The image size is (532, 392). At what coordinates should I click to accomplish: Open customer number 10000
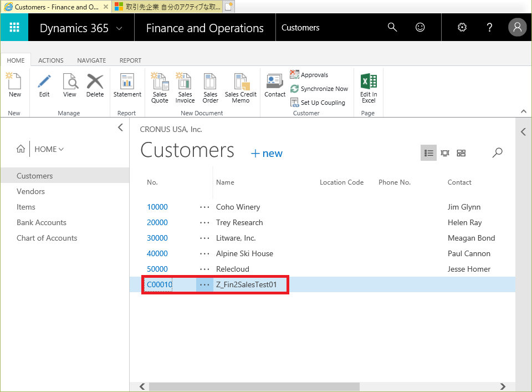157,207
